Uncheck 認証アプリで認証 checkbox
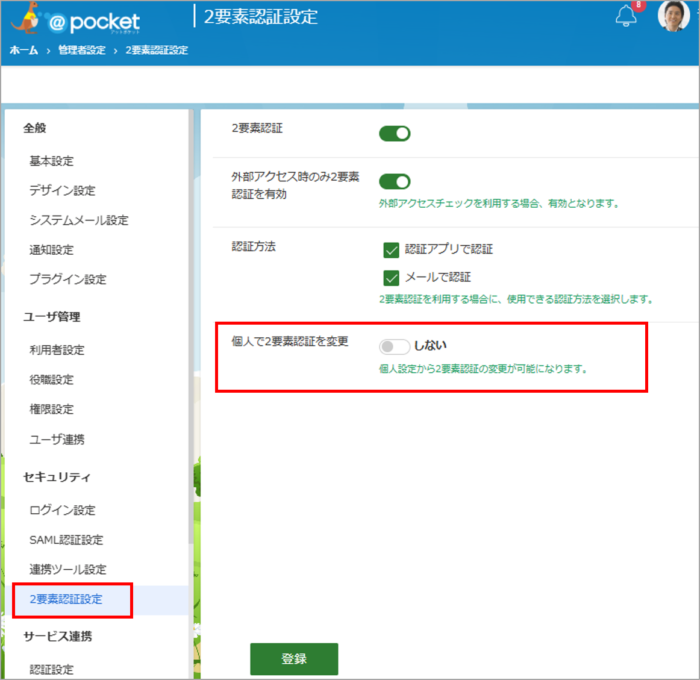The image size is (700, 680). 391,250
